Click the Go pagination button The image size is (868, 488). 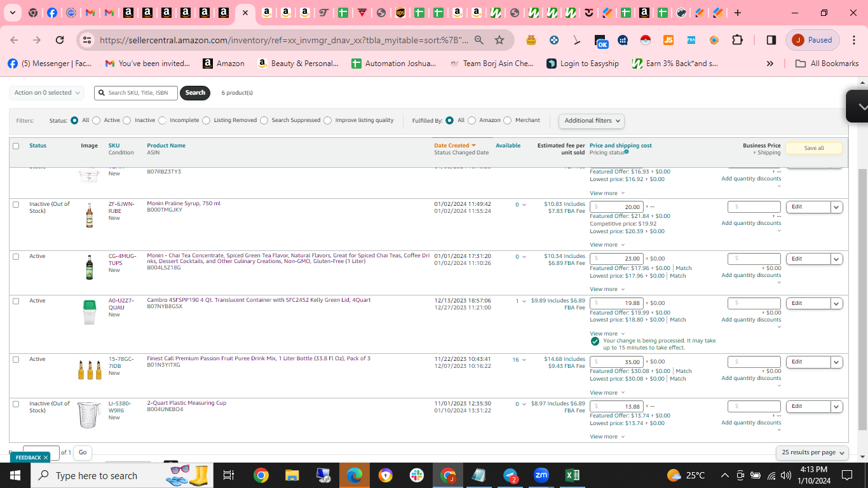tap(82, 452)
